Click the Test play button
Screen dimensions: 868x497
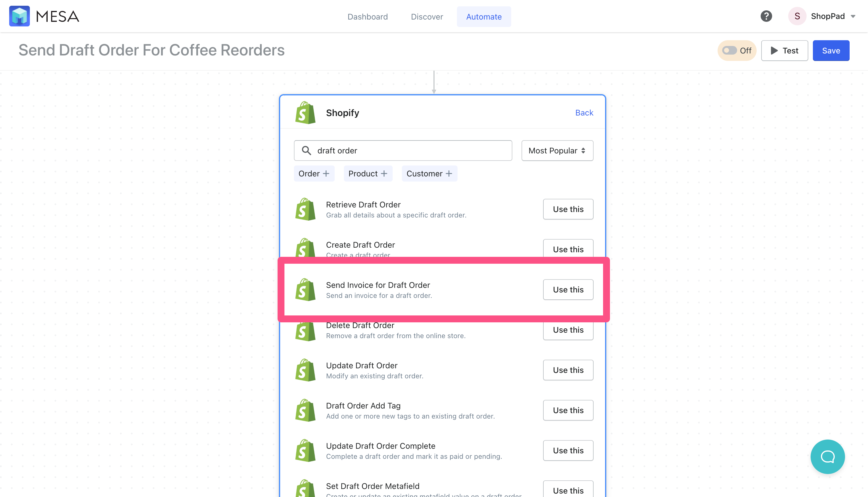pos(784,51)
